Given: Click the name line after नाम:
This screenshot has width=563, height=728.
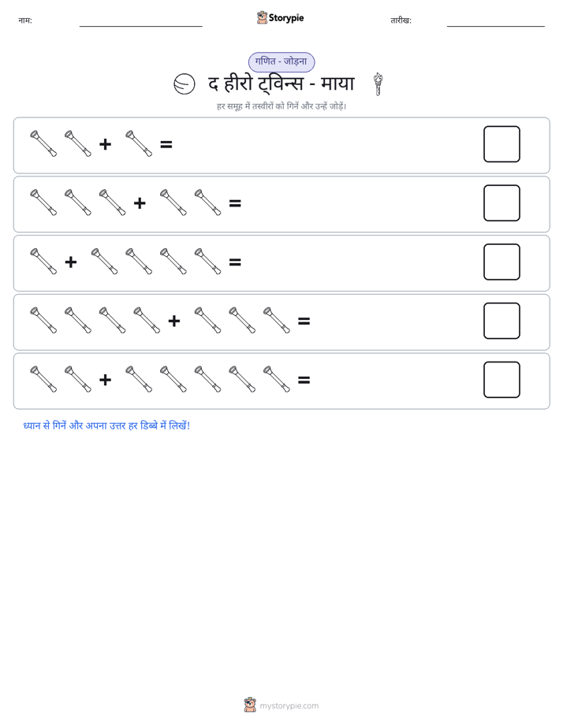Looking at the screenshot, I should (140, 26).
